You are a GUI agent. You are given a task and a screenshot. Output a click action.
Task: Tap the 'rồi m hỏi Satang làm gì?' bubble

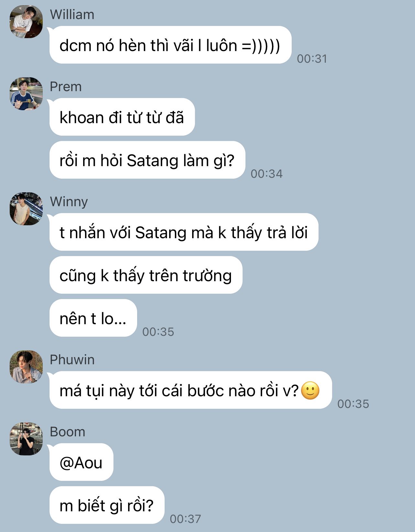(x=147, y=160)
